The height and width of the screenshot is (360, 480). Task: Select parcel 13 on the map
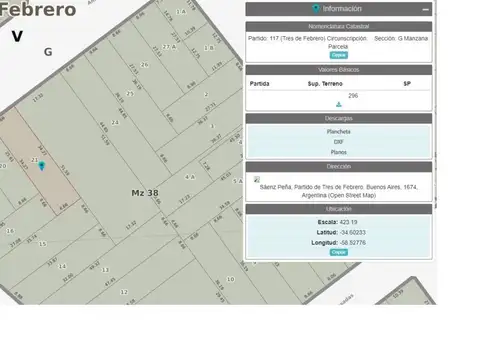[x=105, y=270]
